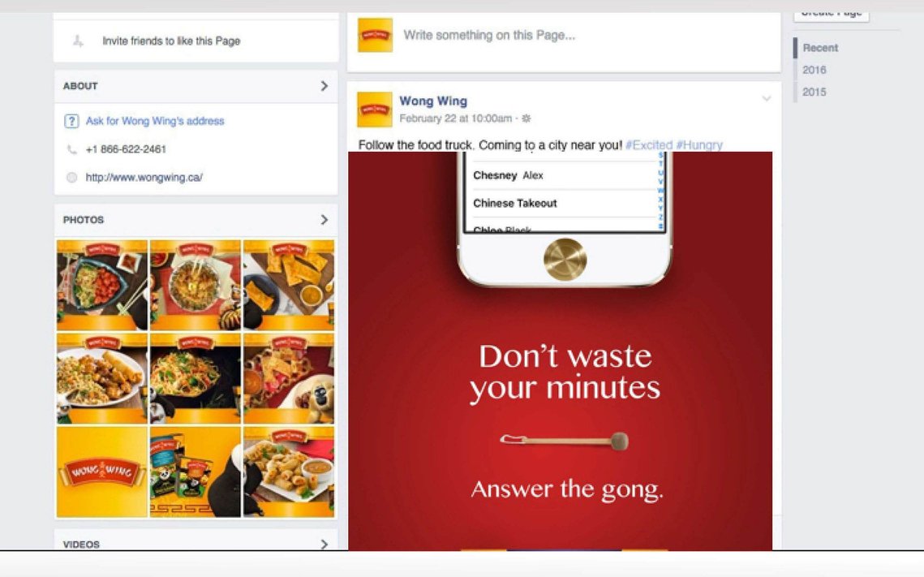This screenshot has width=924, height=577.
Task: Click the phone icon beside the number
Action: click(x=72, y=149)
